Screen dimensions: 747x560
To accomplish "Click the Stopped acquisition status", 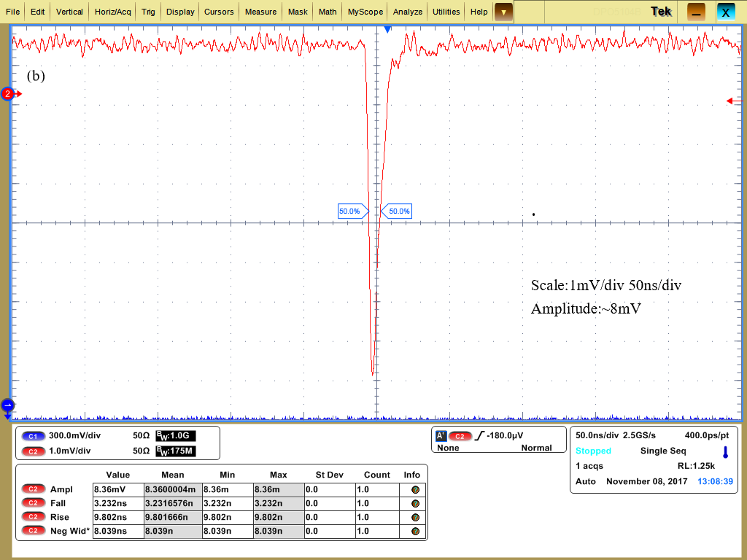I will click(593, 451).
